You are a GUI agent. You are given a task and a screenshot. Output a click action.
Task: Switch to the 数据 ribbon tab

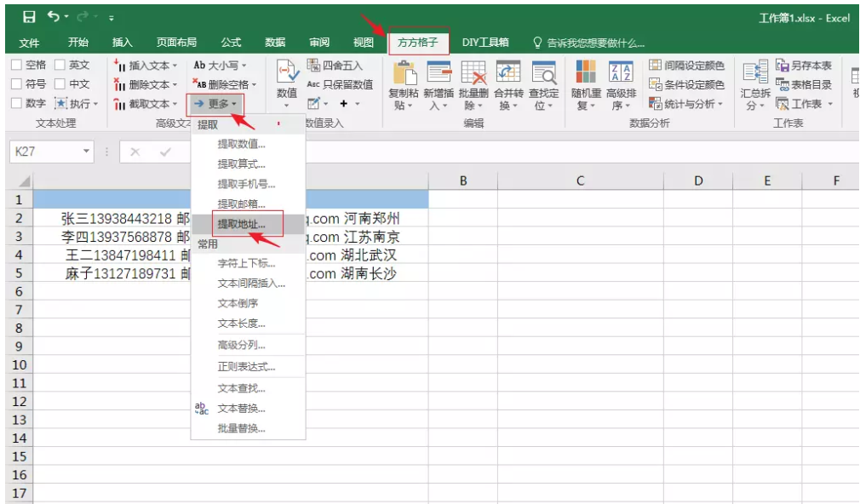click(275, 43)
